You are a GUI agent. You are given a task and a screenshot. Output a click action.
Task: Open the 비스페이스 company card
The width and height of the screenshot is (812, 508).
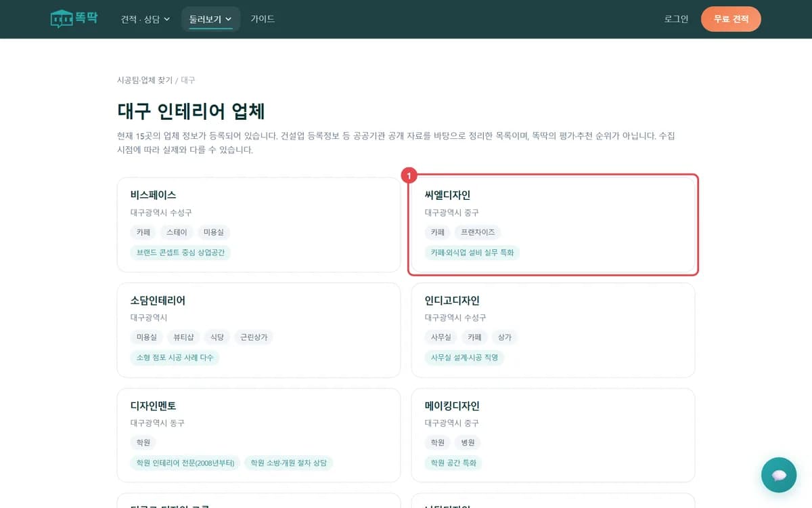258,225
